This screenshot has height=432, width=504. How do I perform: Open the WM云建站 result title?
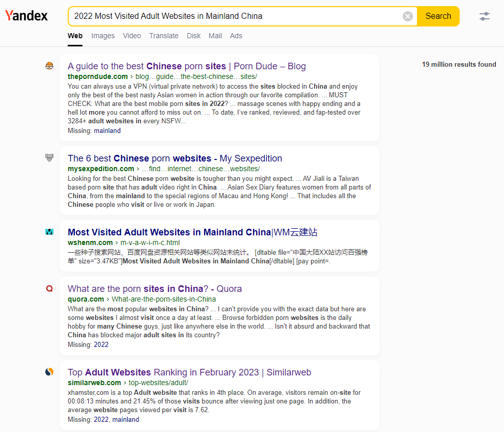coord(192,232)
